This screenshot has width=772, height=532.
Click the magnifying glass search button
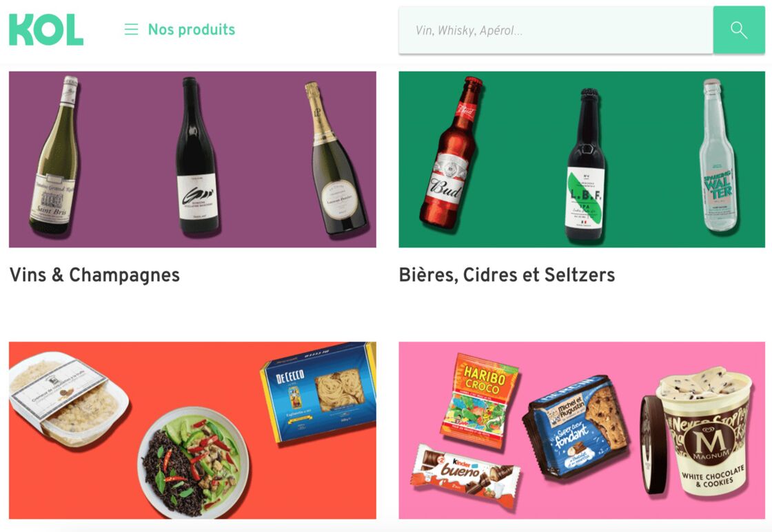point(738,30)
